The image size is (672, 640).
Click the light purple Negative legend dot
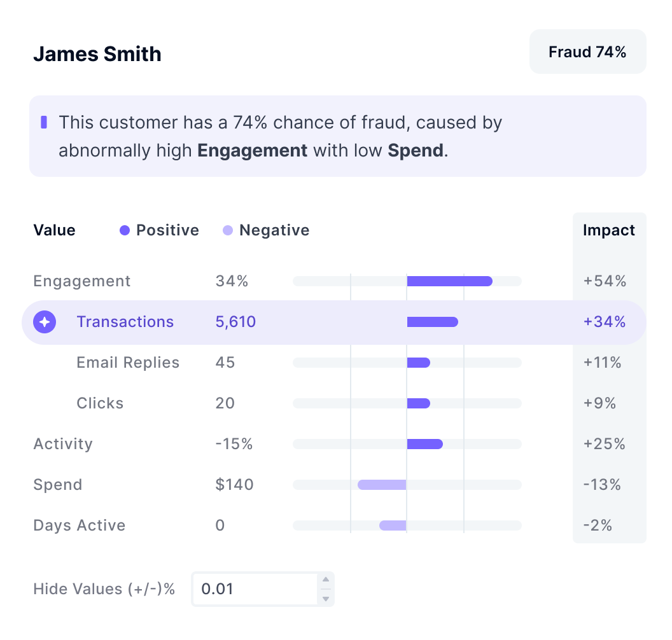228,230
